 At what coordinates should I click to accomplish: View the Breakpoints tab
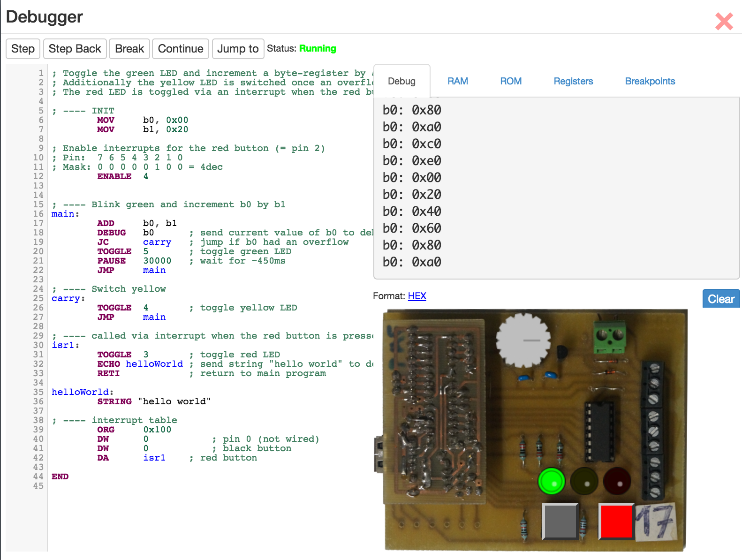[650, 81]
